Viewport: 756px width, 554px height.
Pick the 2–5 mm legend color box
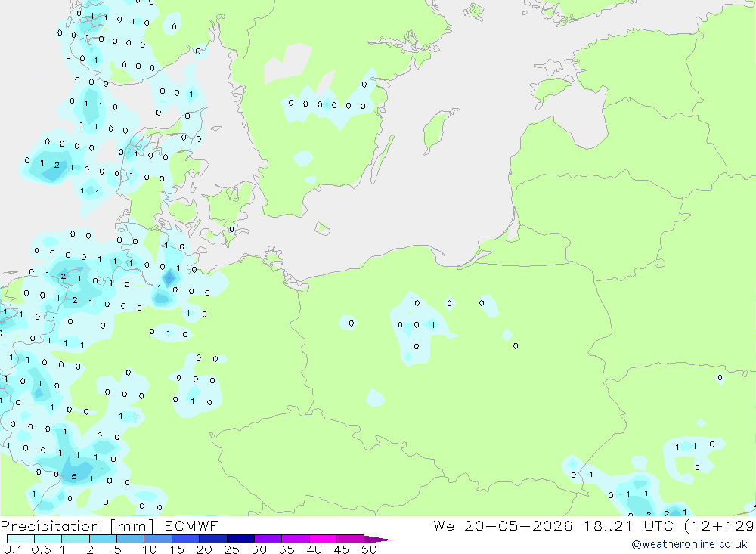103,539
